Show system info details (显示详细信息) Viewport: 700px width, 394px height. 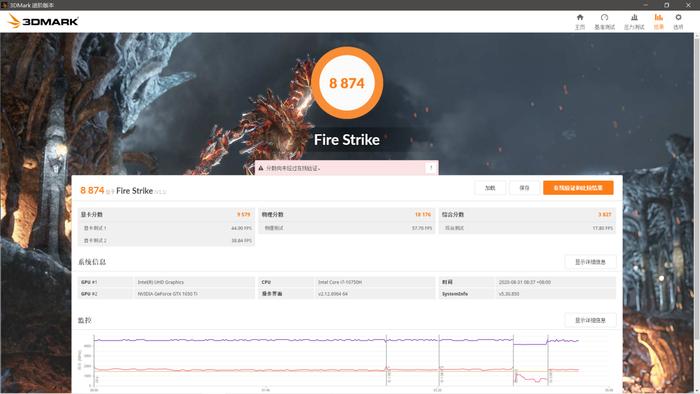[x=590, y=262]
